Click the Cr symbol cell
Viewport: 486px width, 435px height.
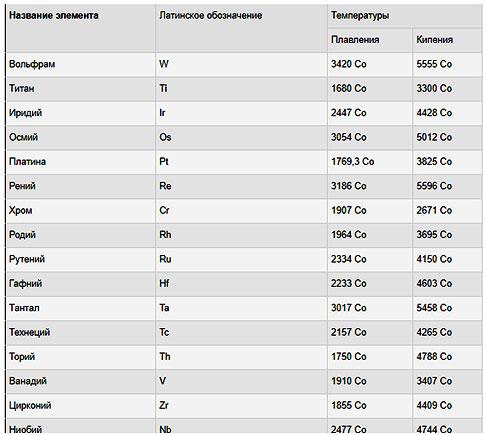click(x=241, y=211)
